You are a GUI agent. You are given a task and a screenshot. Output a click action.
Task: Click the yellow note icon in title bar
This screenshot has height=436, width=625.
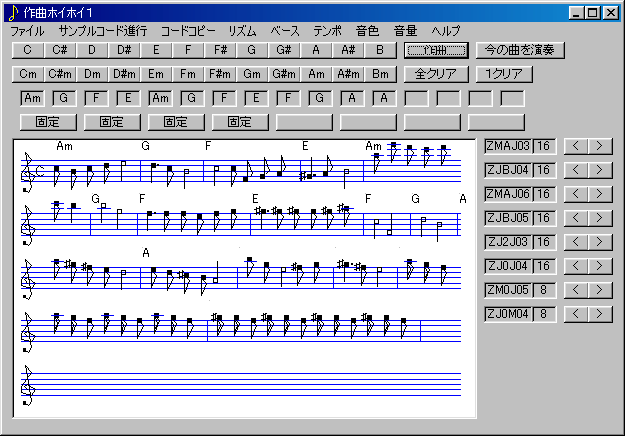(14, 13)
